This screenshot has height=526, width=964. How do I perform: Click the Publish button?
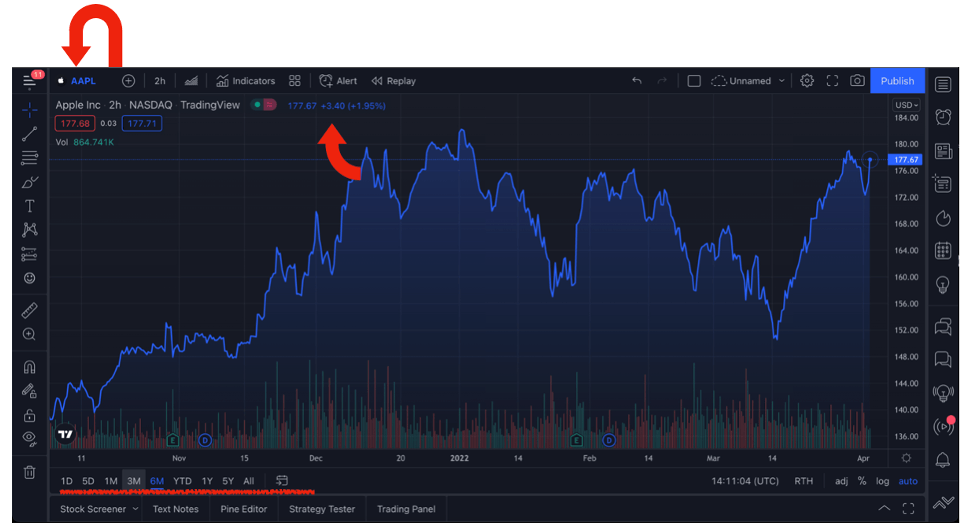(897, 80)
